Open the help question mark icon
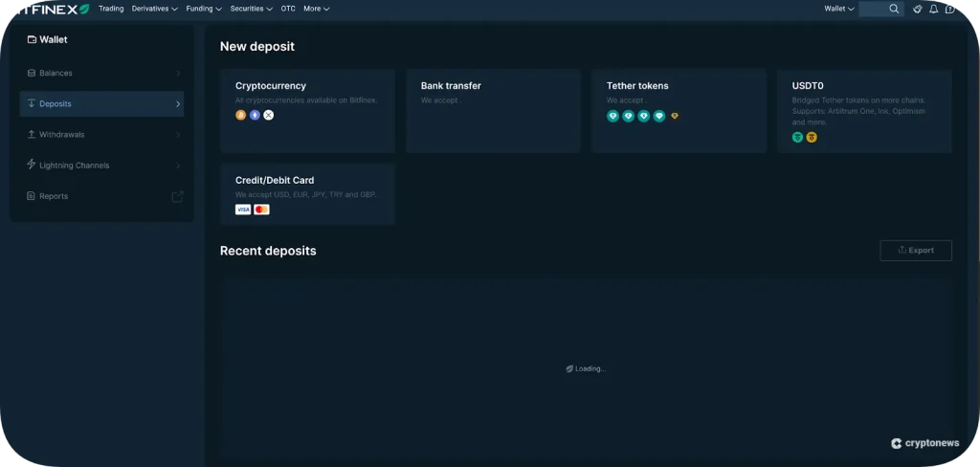 pos(950,9)
